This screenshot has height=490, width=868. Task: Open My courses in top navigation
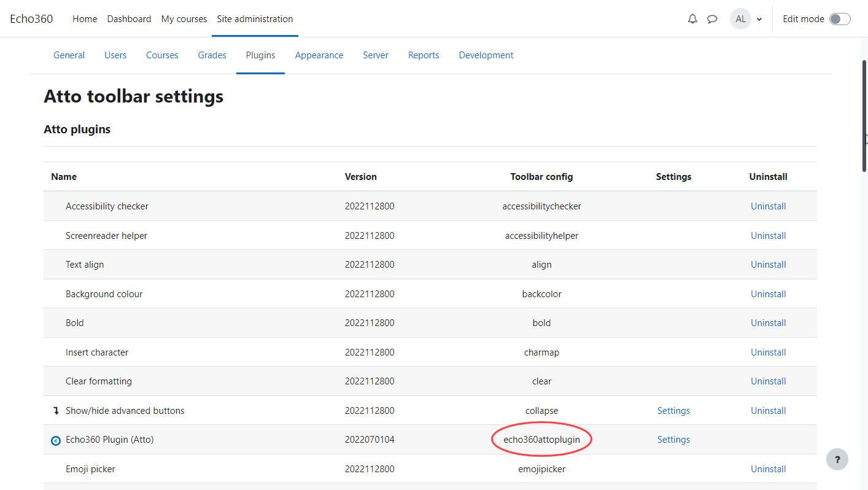184,19
